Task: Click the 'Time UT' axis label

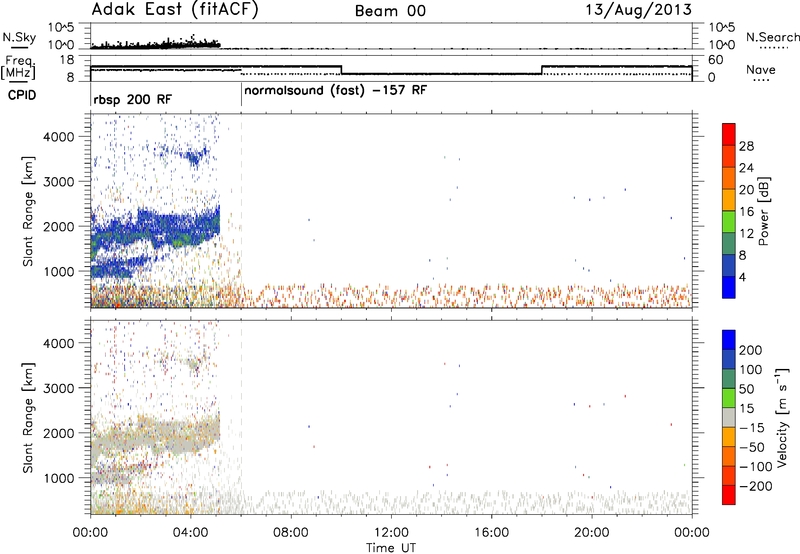Action: (391, 548)
